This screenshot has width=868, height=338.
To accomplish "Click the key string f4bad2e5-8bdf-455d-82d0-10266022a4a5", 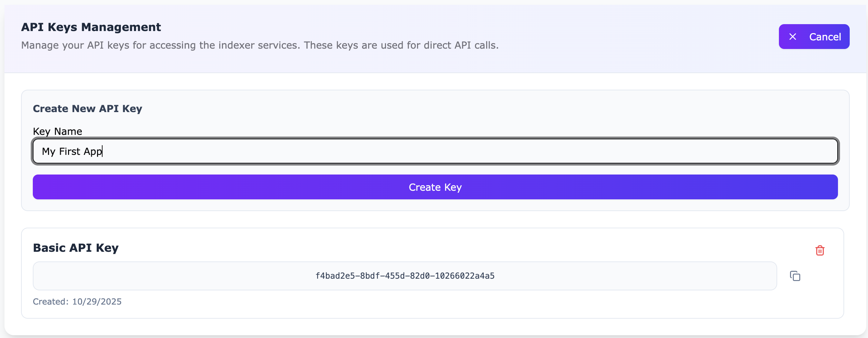I will 405,276.
